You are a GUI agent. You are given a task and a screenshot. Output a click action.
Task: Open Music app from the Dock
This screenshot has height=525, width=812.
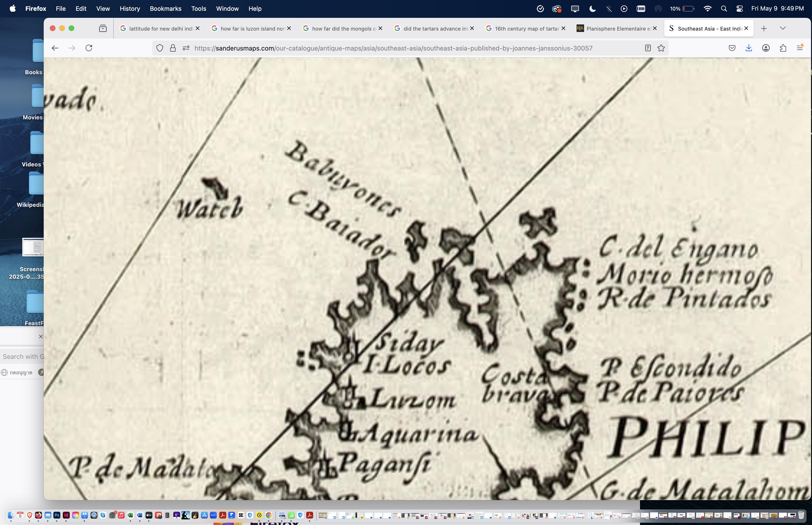[121, 515]
